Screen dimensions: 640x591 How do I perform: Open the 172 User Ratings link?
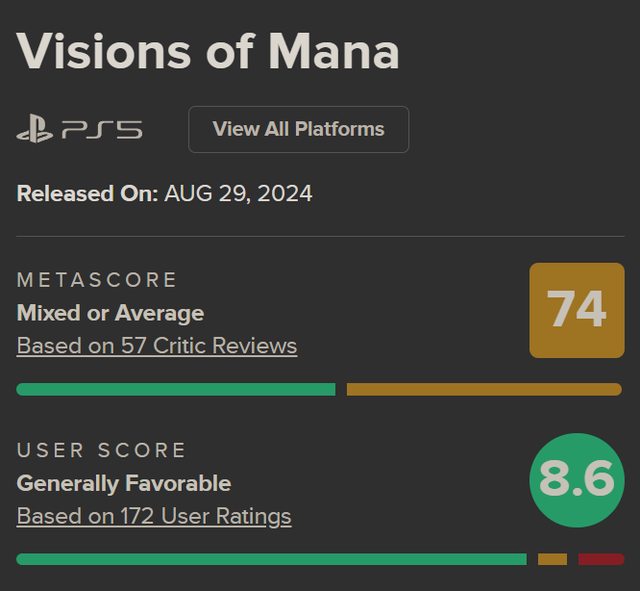pyautogui.click(x=154, y=516)
